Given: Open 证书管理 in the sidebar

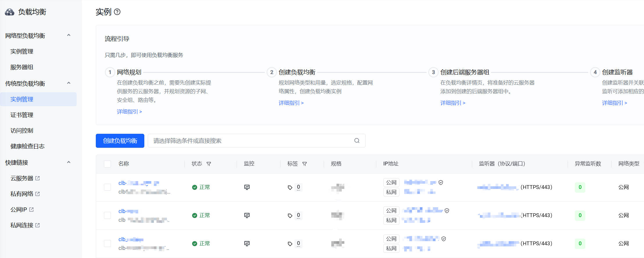Looking at the screenshot, I should pos(22,115).
